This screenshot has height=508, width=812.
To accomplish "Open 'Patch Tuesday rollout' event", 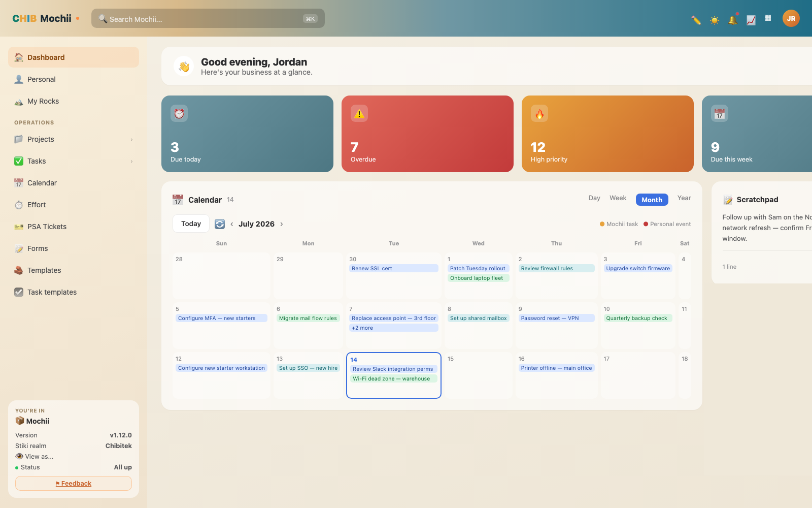I will tap(478, 268).
